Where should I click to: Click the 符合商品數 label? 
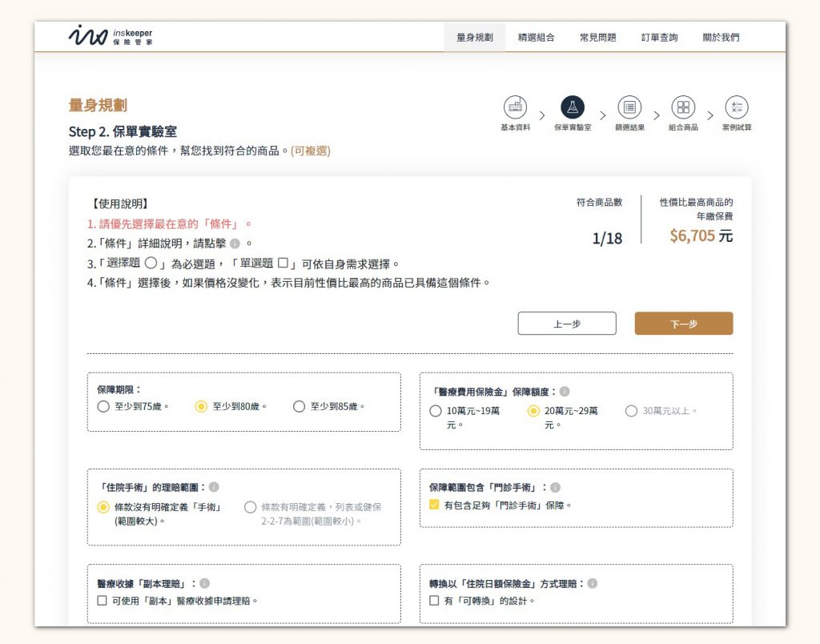tap(599, 203)
